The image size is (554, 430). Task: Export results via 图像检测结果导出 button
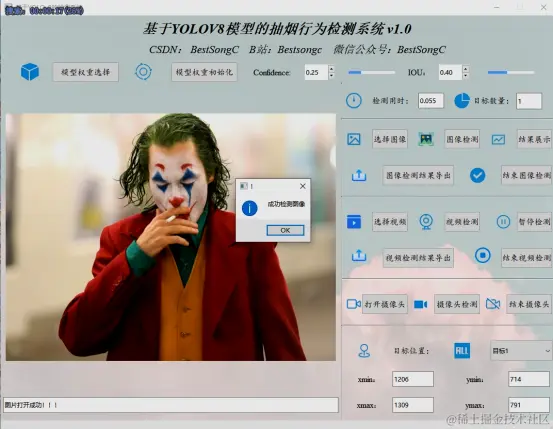(x=418, y=175)
